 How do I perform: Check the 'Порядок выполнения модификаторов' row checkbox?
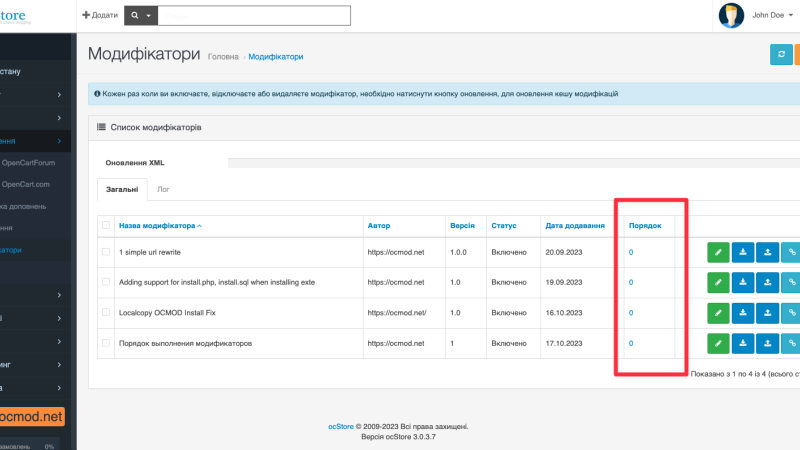click(x=106, y=343)
